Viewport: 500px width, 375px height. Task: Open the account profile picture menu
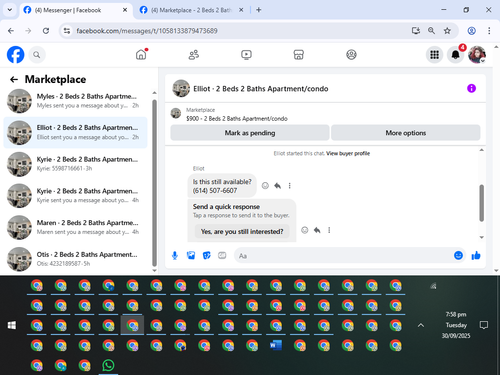pyautogui.click(x=477, y=55)
